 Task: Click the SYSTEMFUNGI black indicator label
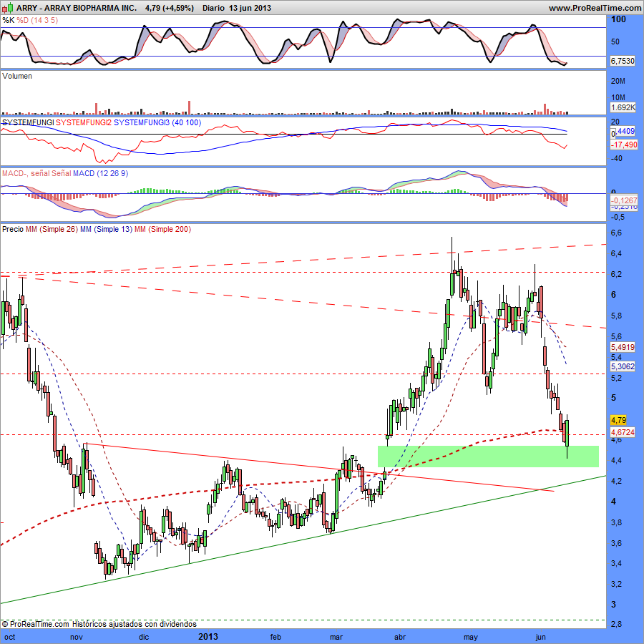(x=28, y=122)
